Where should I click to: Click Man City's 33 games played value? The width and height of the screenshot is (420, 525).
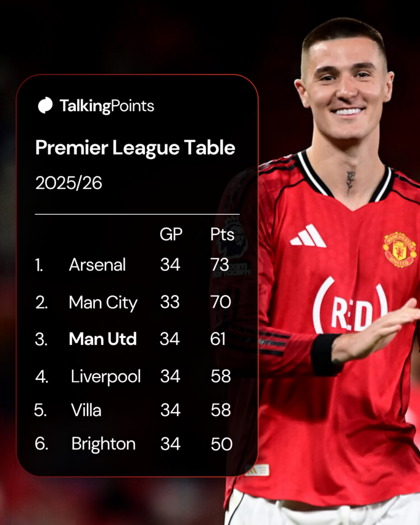click(x=170, y=302)
